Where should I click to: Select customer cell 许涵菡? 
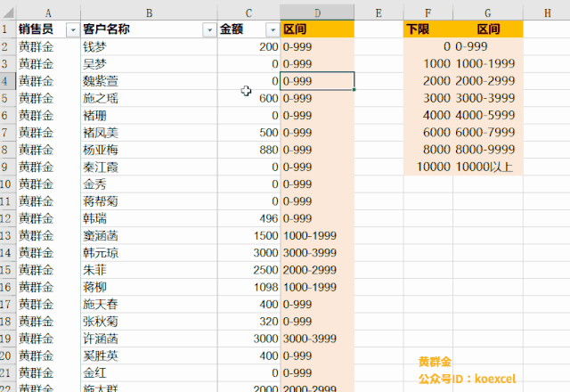coord(149,339)
